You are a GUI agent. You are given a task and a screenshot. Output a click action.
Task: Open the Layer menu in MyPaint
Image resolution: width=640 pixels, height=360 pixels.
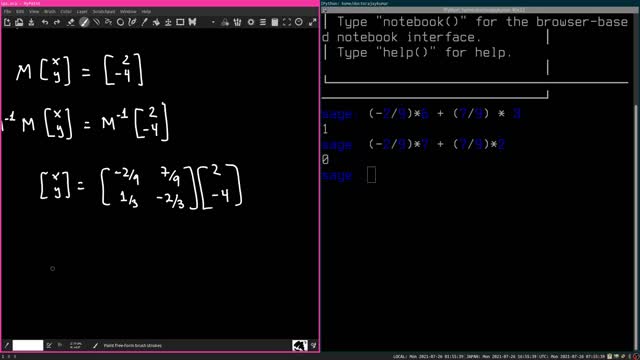82,11
